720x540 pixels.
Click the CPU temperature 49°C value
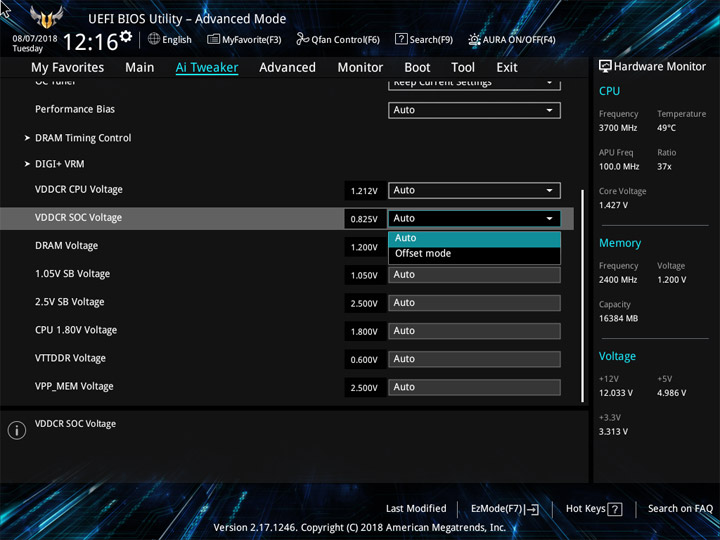click(666, 128)
